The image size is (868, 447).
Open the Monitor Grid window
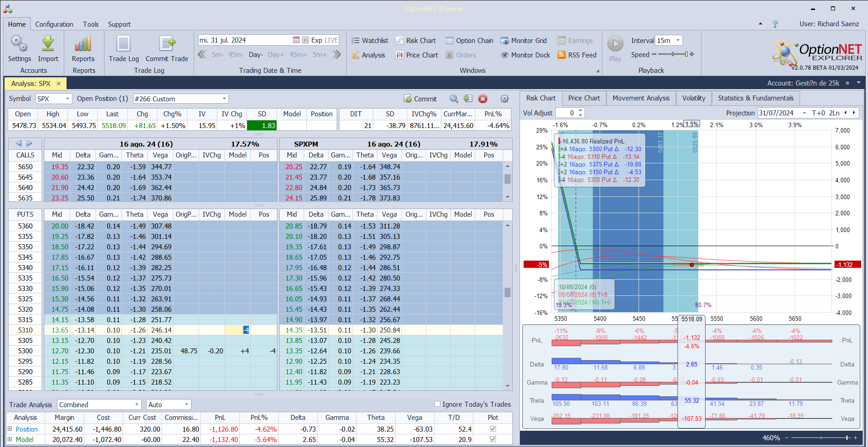tap(524, 41)
